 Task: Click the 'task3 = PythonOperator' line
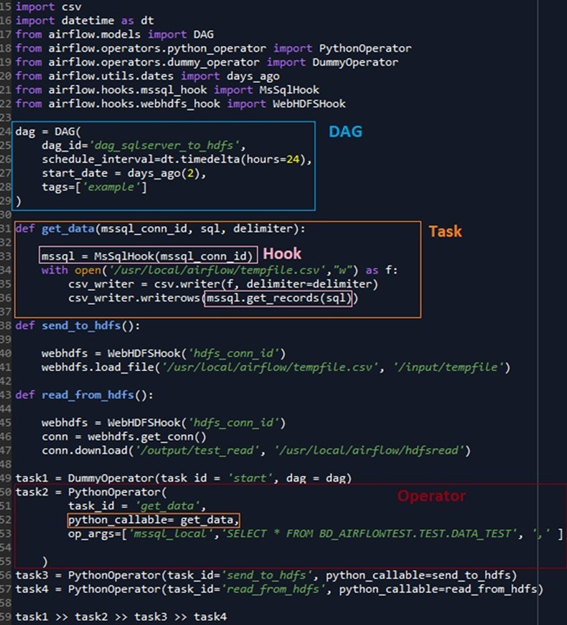pos(266,576)
